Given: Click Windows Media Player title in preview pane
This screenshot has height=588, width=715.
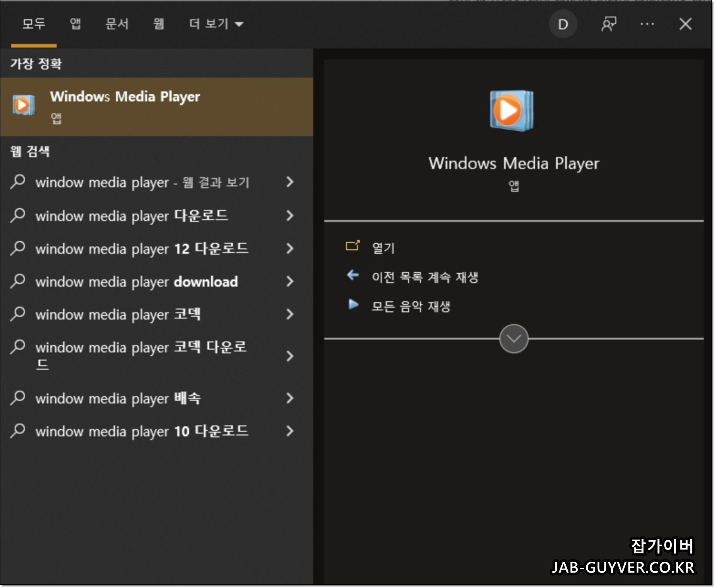Looking at the screenshot, I should click(x=514, y=164).
